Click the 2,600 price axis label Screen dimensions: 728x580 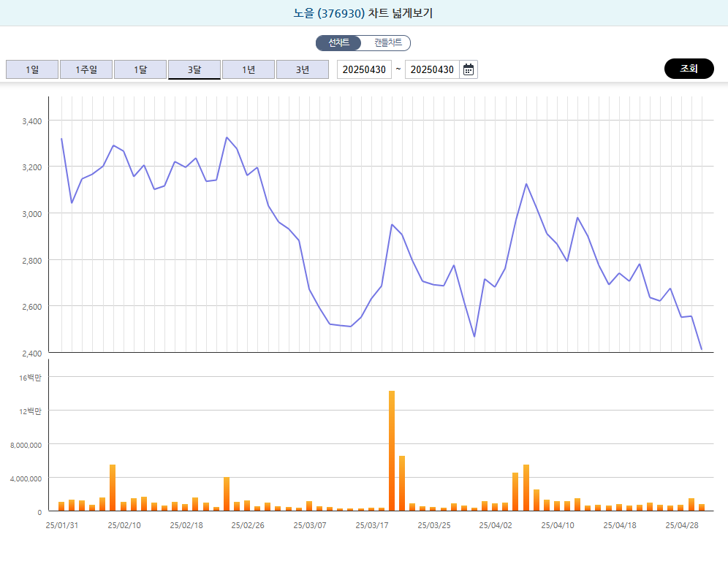32,307
